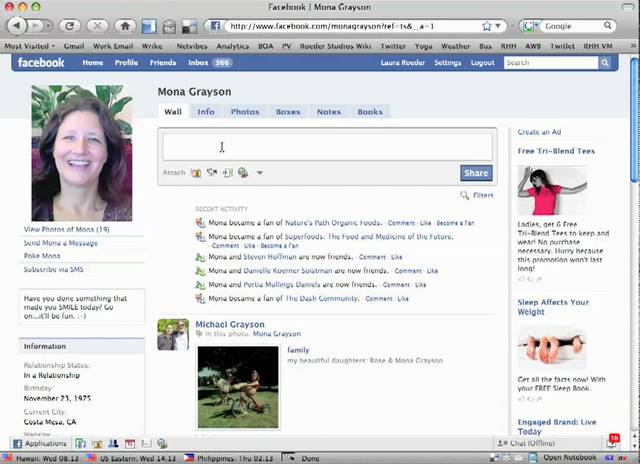Click the calendar events icon in bottom bar

point(130,444)
